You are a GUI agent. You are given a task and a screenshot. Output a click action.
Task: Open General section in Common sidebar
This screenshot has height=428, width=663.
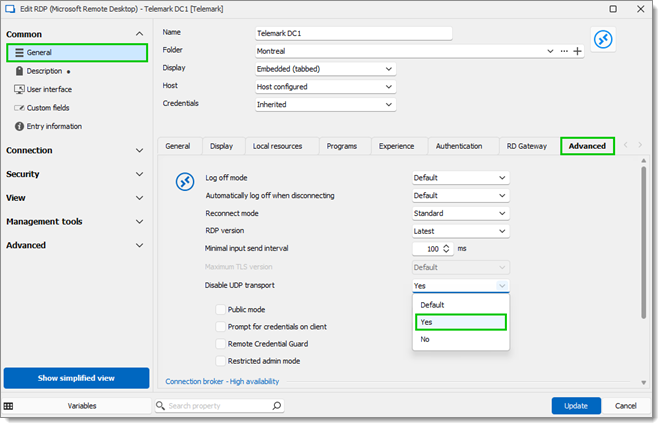(77, 53)
